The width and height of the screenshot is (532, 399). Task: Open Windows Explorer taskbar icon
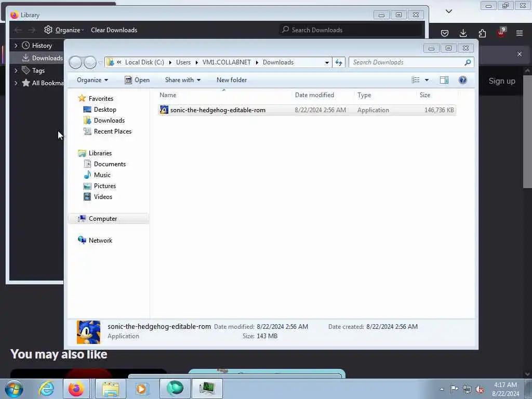point(111,389)
